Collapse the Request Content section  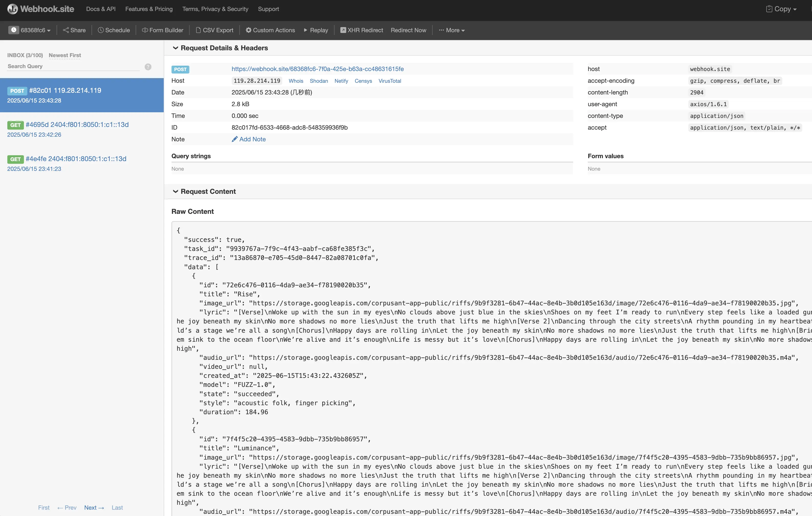click(175, 191)
